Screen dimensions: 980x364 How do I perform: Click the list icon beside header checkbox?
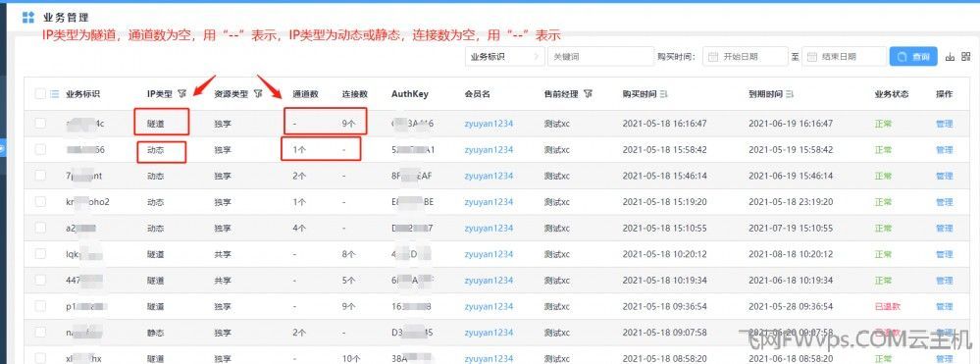(54, 94)
